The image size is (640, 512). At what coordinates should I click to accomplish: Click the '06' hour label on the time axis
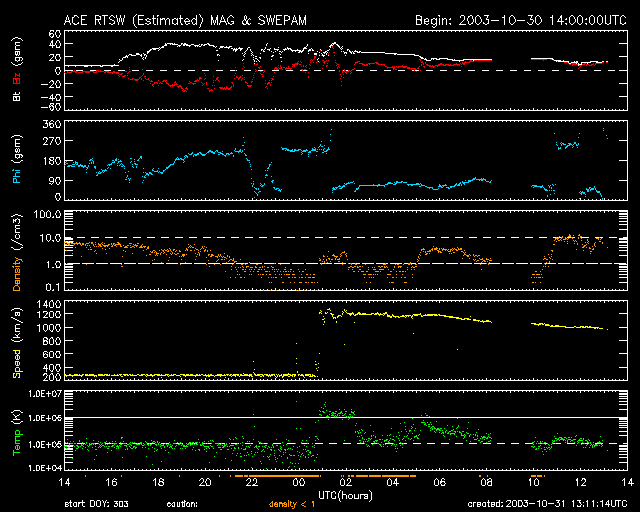(440, 483)
